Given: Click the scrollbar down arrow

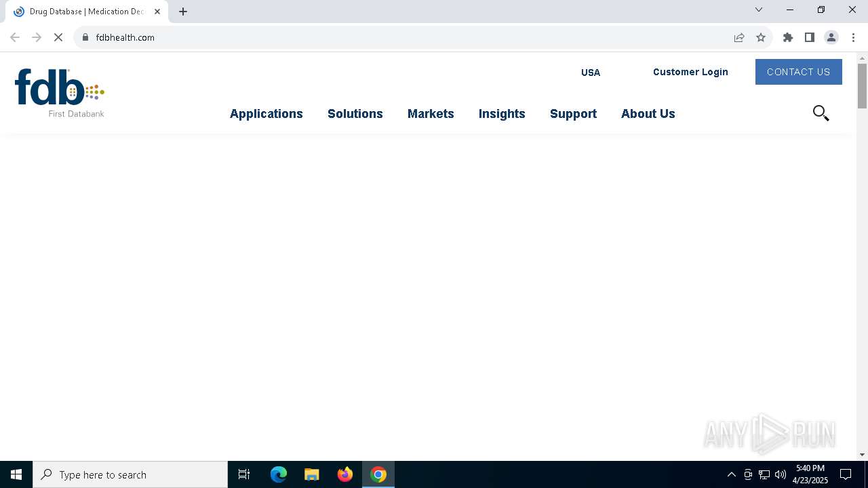Looking at the screenshot, I should point(862,455).
